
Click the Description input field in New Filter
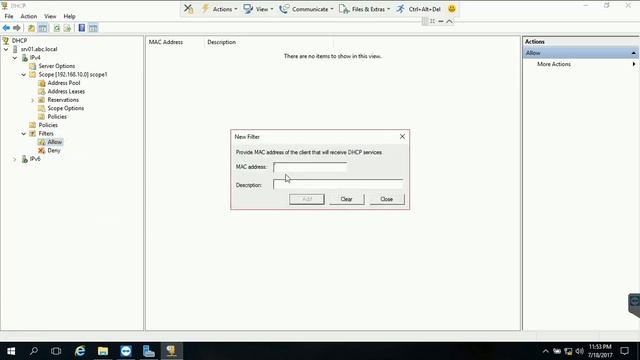coord(338,185)
